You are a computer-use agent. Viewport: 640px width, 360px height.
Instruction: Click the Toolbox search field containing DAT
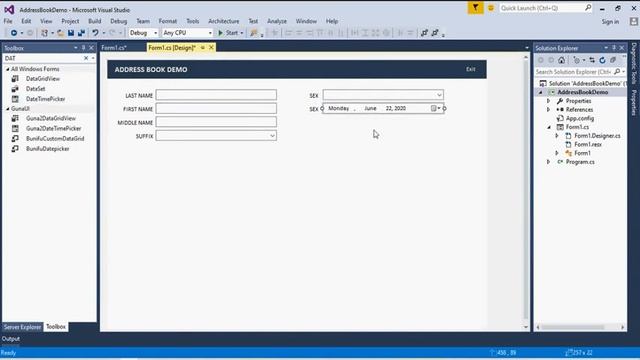coord(43,58)
